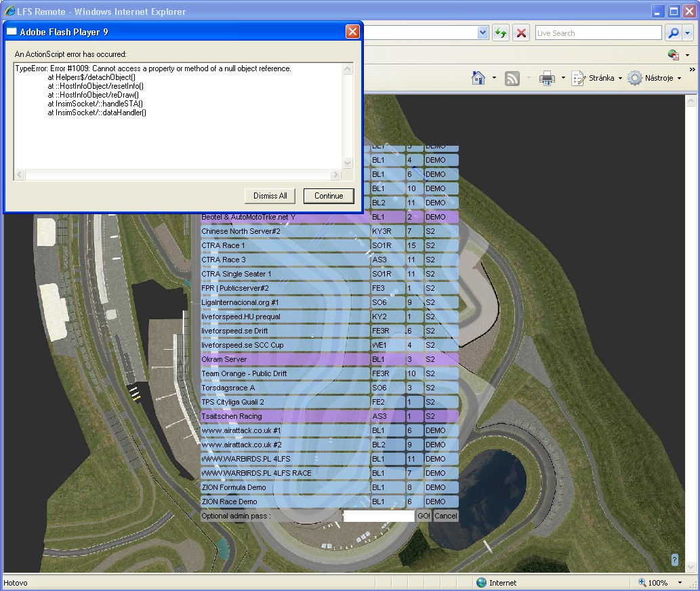Click the page scrollbar down arrow
The height and width of the screenshot is (591, 700).
pyautogui.click(x=691, y=567)
